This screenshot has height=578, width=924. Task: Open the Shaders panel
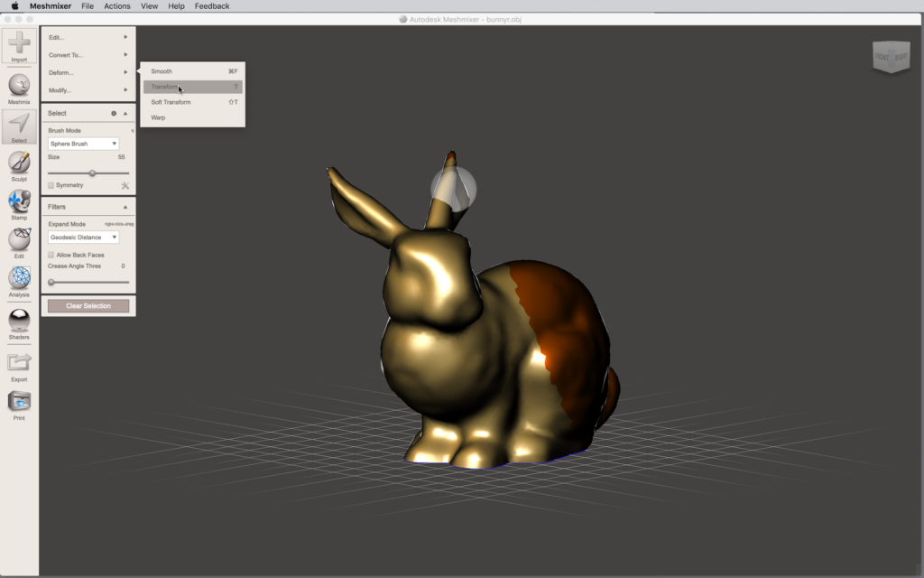click(x=19, y=320)
